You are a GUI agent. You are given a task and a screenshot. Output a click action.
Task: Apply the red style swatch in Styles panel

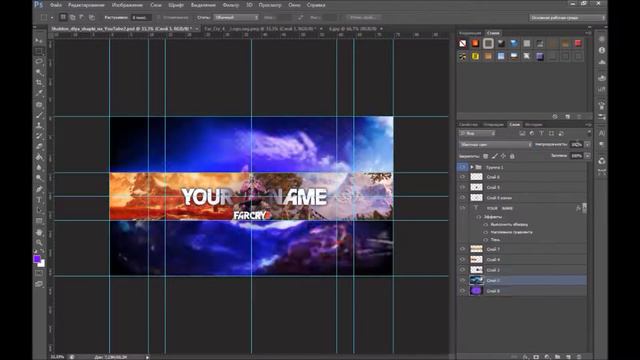pyautogui.click(x=578, y=43)
